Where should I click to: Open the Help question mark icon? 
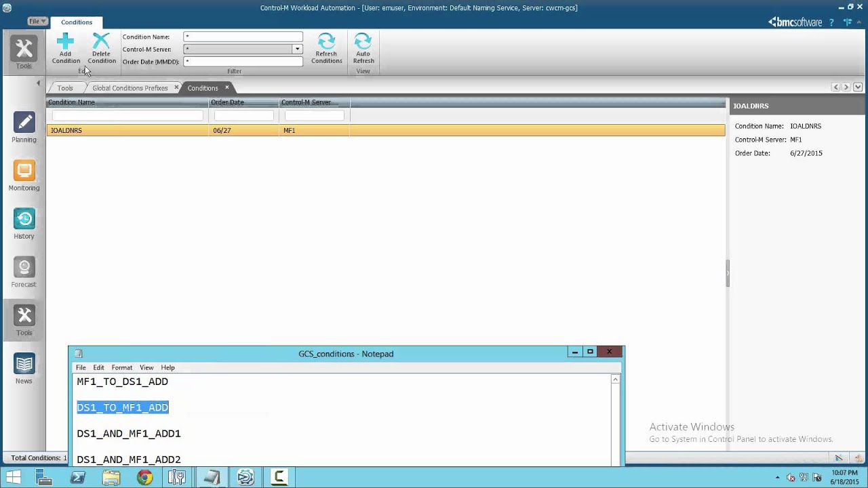point(831,22)
